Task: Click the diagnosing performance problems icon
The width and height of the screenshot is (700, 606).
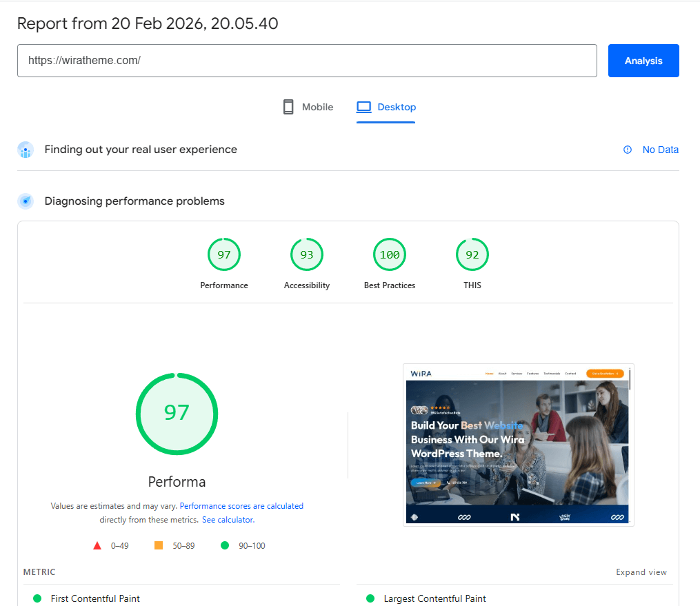Action: click(26, 201)
